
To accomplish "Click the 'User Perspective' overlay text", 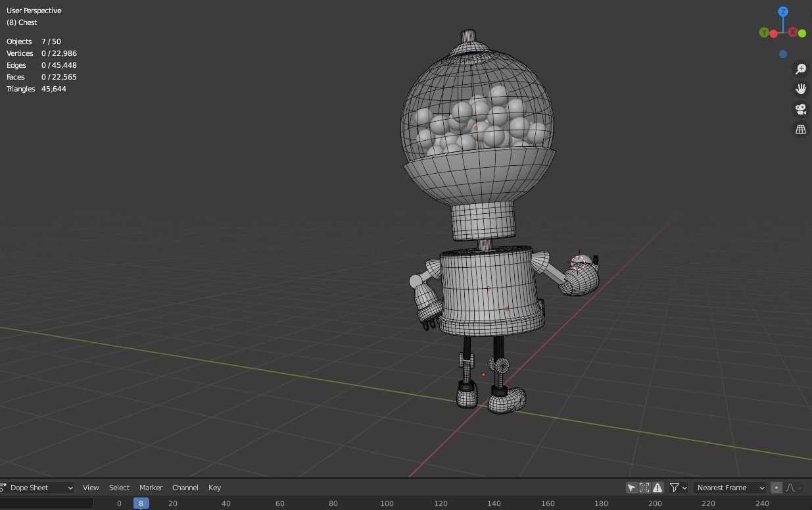I will (x=34, y=11).
